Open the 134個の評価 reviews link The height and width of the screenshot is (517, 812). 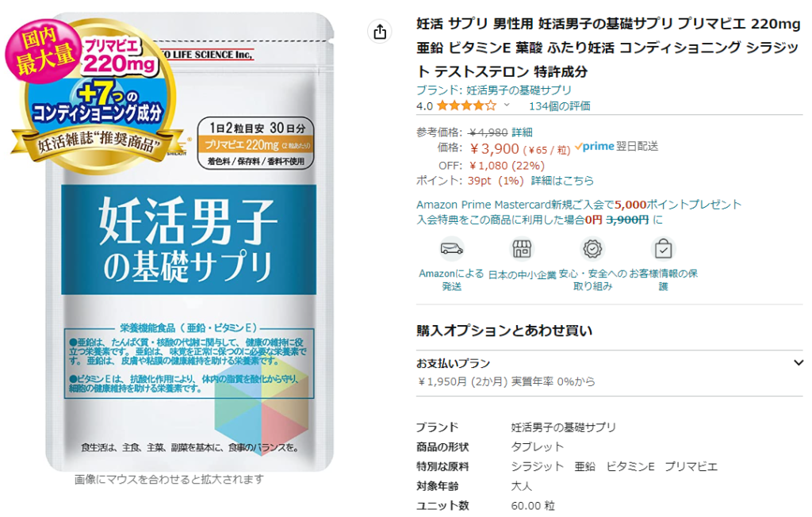[x=559, y=106]
